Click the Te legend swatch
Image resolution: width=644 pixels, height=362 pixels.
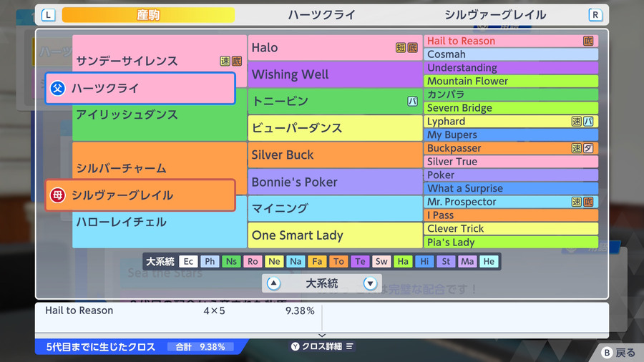[x=360, y=261]
